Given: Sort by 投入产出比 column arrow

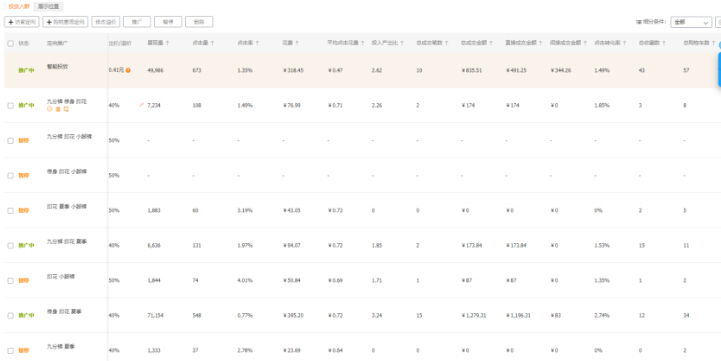Looking at the screenshot, I should coord(402,43).
